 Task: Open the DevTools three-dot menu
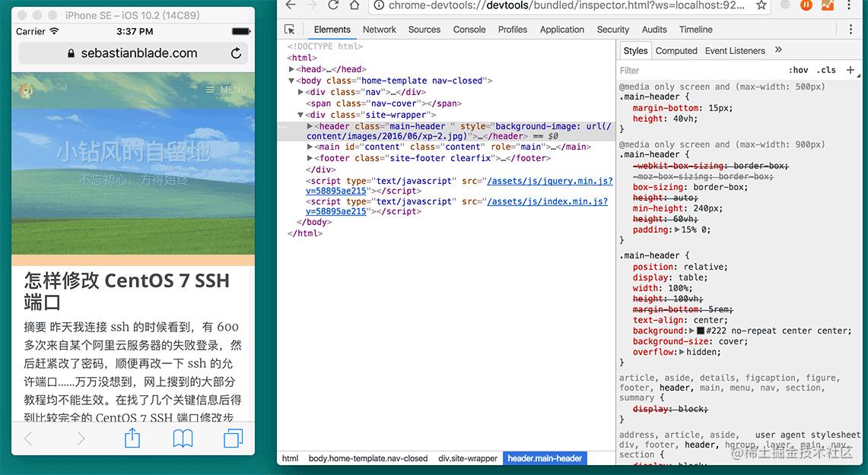coord(851,29)
